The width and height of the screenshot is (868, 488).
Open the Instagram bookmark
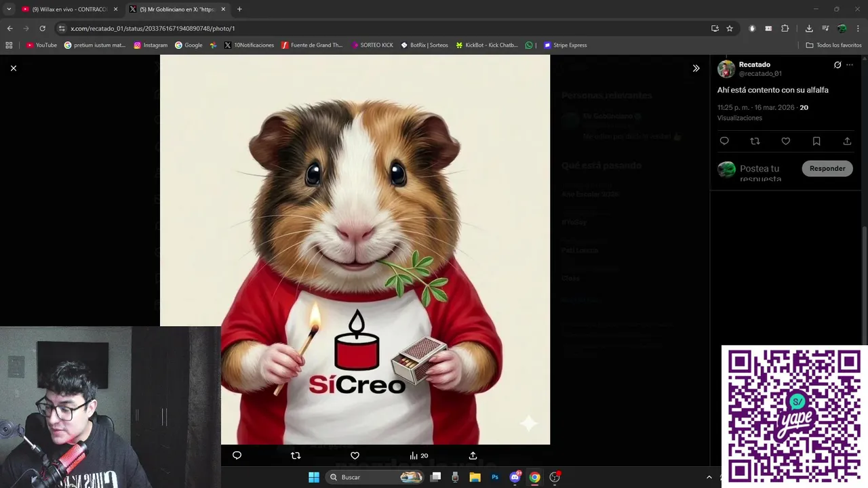click(x=151, y=45)
